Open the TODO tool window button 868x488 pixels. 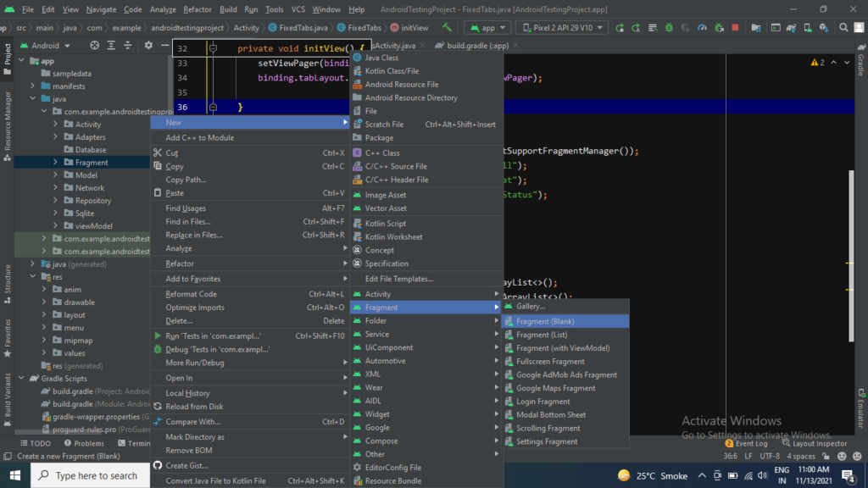36,443
